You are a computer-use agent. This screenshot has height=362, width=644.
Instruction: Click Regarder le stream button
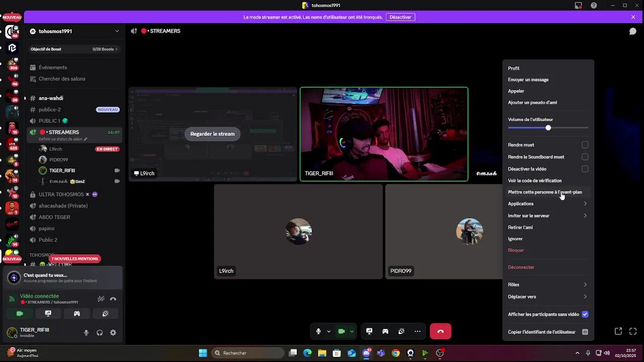coord(212,134)
